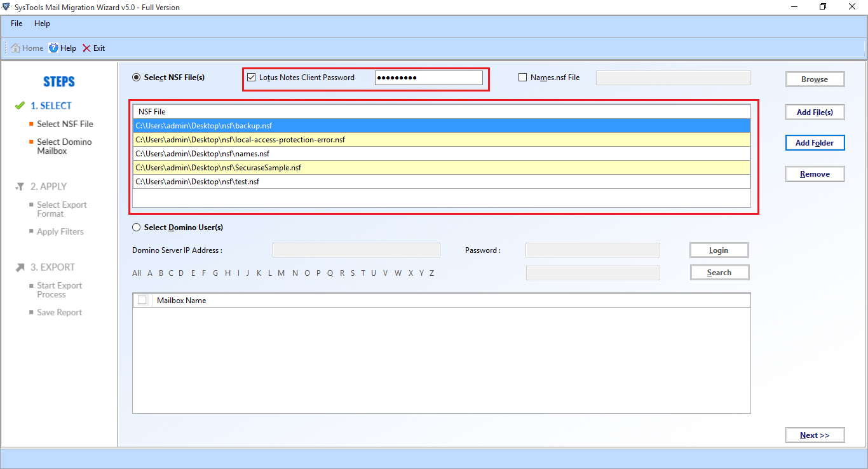Open the Help menu in menu bar
This screenshot has height=469, width=868.
[x=42, y=24]
